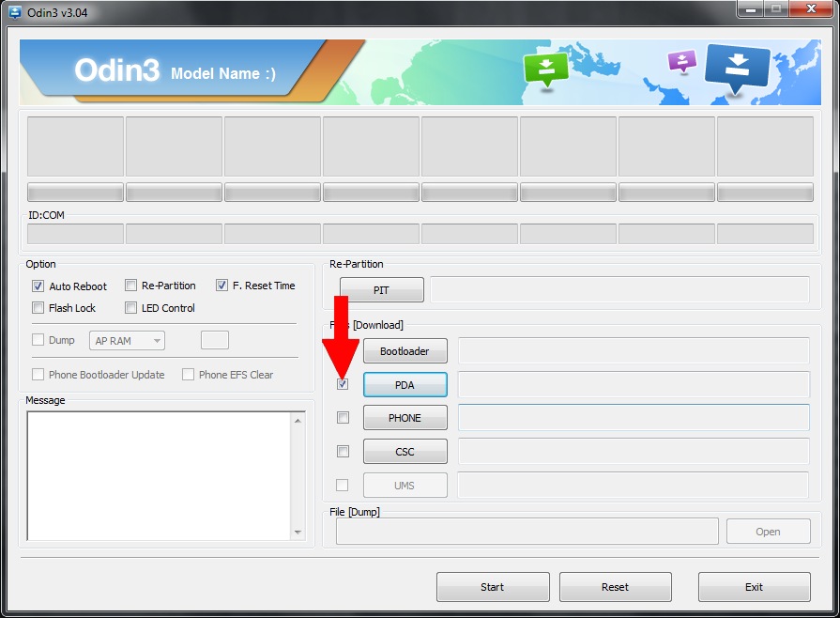This screenshot has width=840, height=618.
Task: Click the UMS file button
Action: 405,485
